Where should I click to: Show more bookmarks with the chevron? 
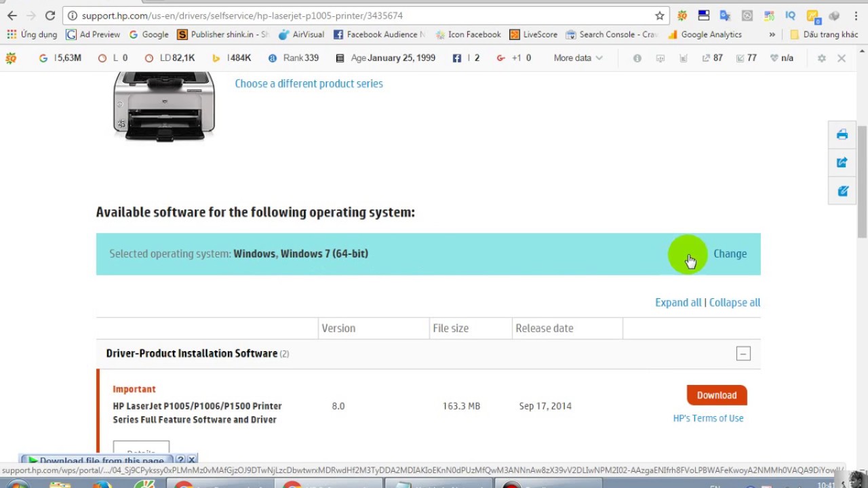(772, 35)
